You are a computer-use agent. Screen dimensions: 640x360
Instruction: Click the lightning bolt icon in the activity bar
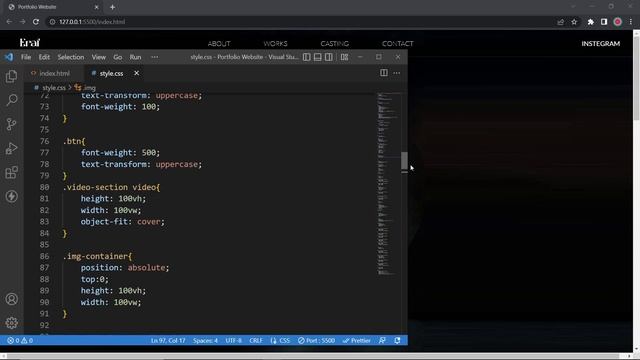click(11, 196)
